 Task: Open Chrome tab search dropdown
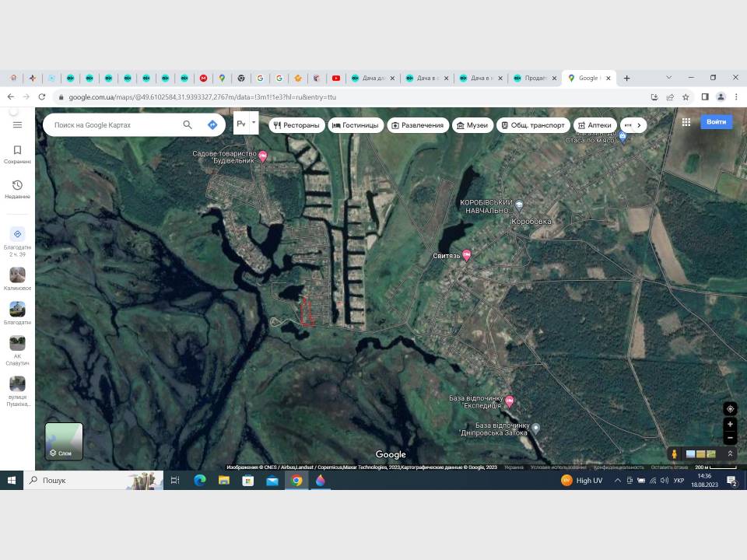(669, 78)
